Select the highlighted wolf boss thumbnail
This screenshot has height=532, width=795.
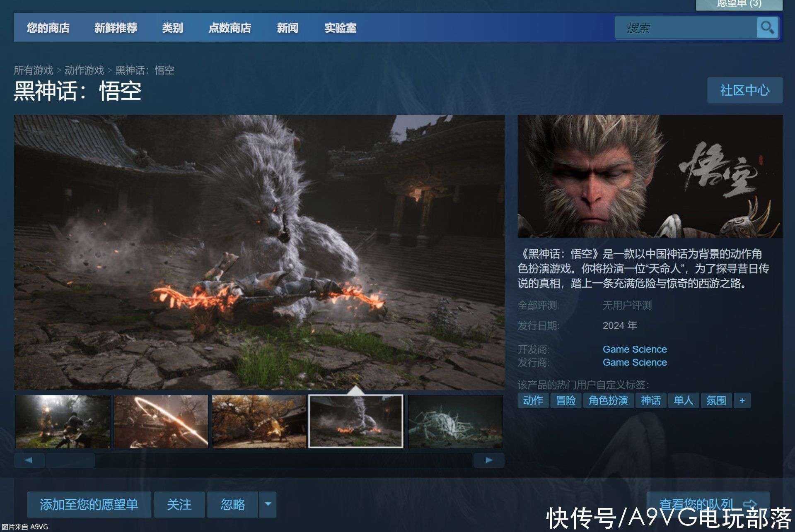tap(356, 421)
